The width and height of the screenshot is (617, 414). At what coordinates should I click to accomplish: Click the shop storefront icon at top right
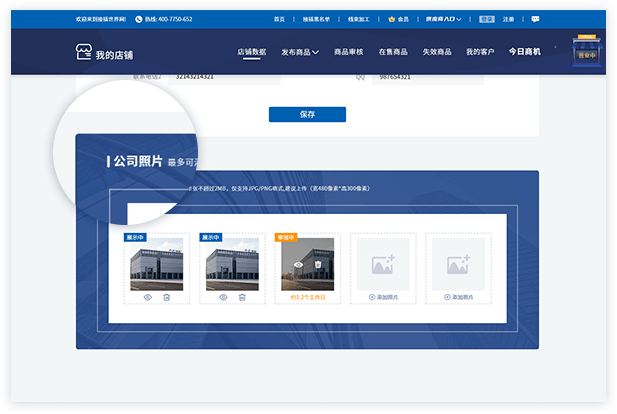(x=586, y=51)
